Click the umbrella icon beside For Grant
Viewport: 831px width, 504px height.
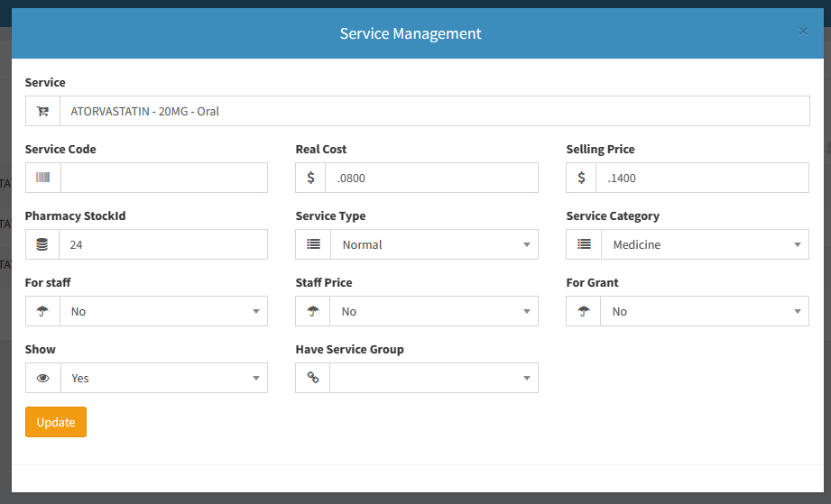point(584,312)
